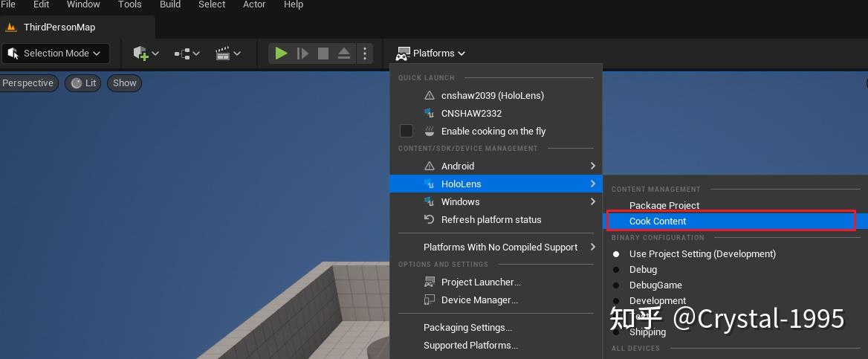Click the add content cube icon

pos(140,54)
